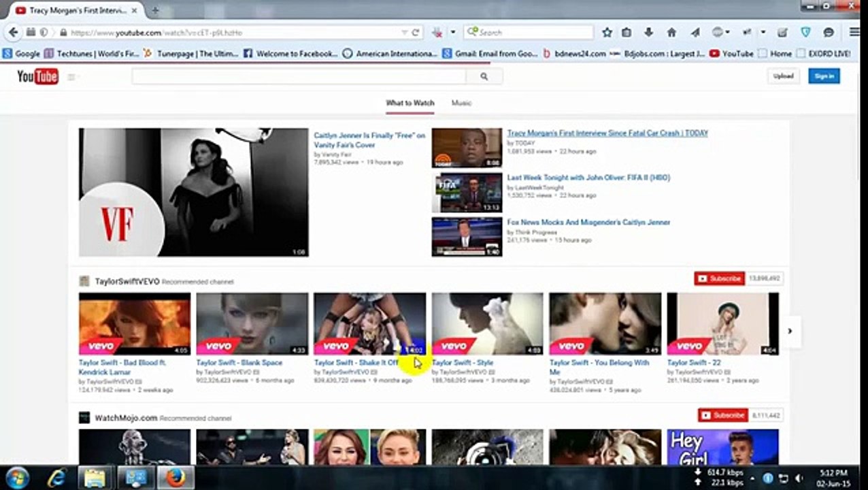Image resolution: width=868 pixels, height=490 pixels.
Task: Open the Welcome to Facebook bookmark
Action: click(290, 53)
